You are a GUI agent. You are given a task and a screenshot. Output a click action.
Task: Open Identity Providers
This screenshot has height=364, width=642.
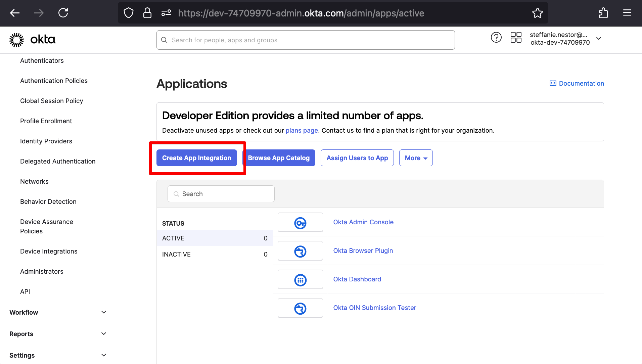[x=46, y=141]
